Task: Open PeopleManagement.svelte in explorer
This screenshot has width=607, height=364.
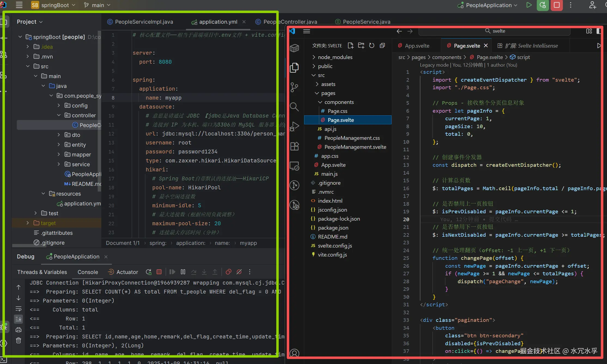Action: 355,147
